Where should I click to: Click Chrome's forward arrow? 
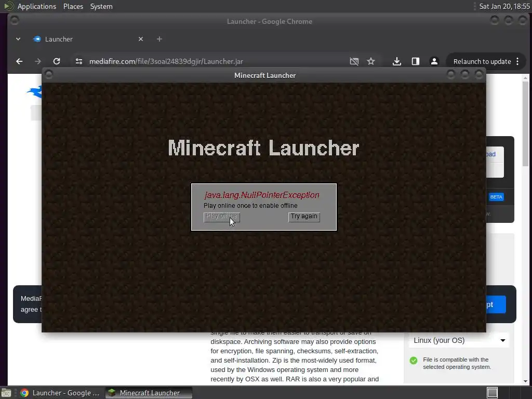click(x=37, y=61)
